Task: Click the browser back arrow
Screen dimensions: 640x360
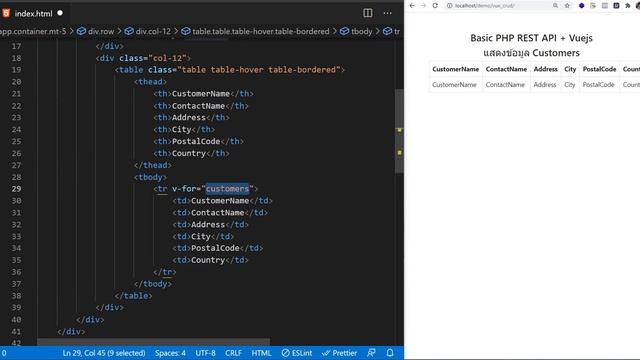Action: [412, 5]
